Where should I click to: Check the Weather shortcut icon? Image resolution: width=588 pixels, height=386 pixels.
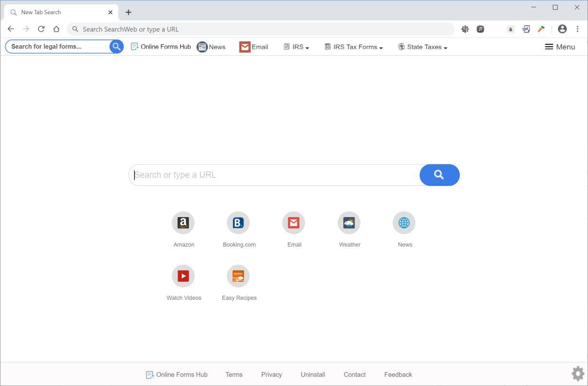[349, 222]
